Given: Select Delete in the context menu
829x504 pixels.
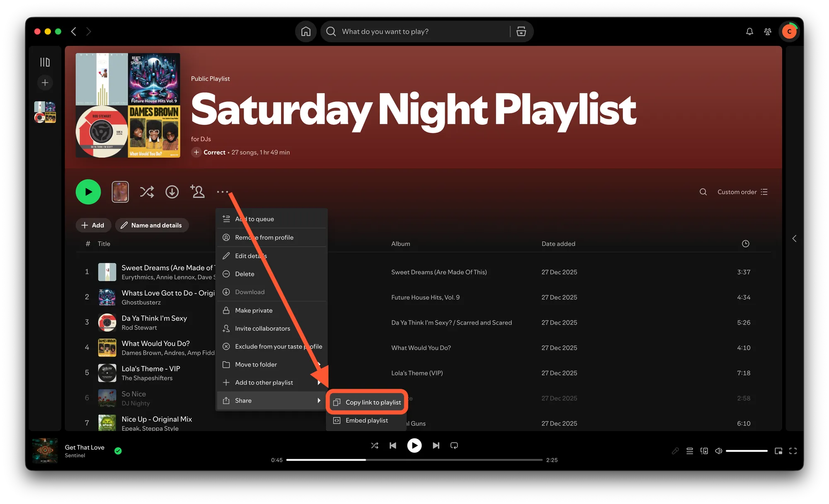Looking at the screenshot, I should [x=272, y=274].
